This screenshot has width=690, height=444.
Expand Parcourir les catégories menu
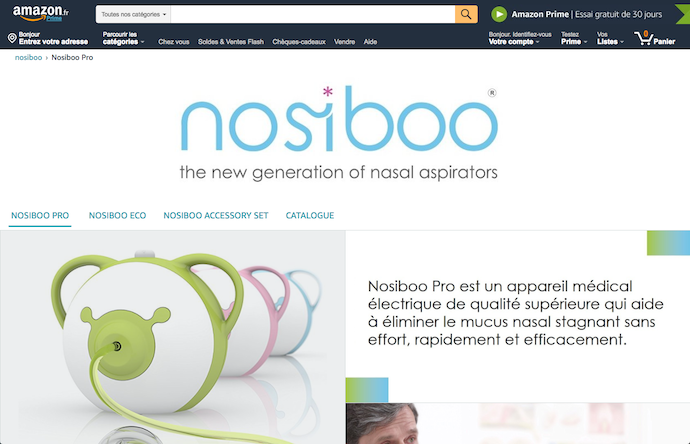coord(123,38)
